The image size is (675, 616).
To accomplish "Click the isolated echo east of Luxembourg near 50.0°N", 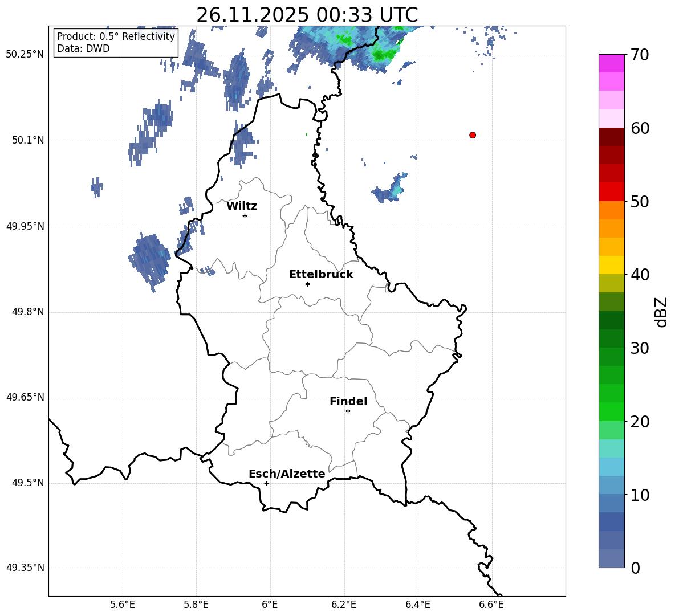I will (x=391, y=189).
